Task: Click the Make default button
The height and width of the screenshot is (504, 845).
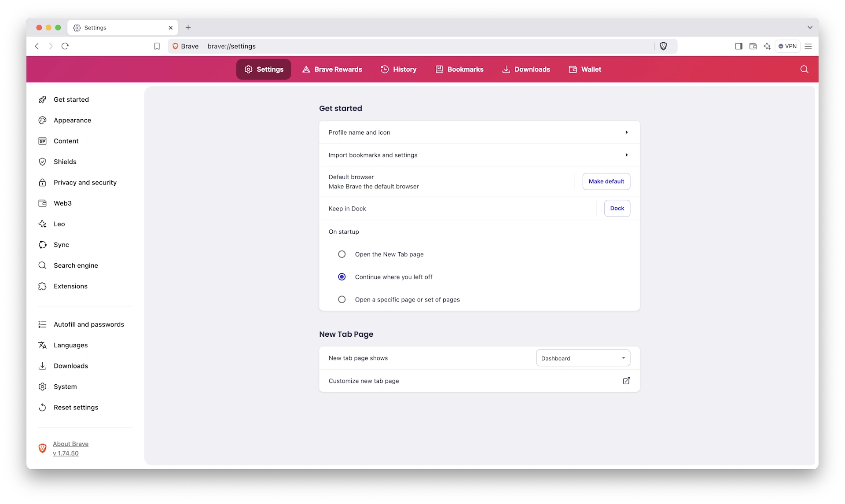Action: 606,181
